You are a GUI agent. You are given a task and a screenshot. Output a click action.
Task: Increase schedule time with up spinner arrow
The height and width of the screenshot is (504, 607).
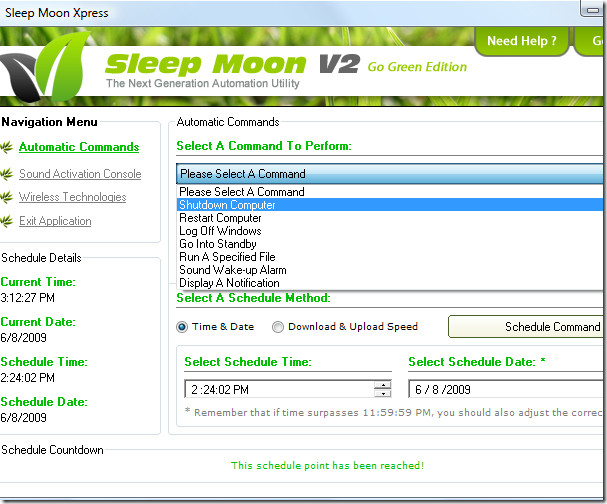[x=383, y=385]
